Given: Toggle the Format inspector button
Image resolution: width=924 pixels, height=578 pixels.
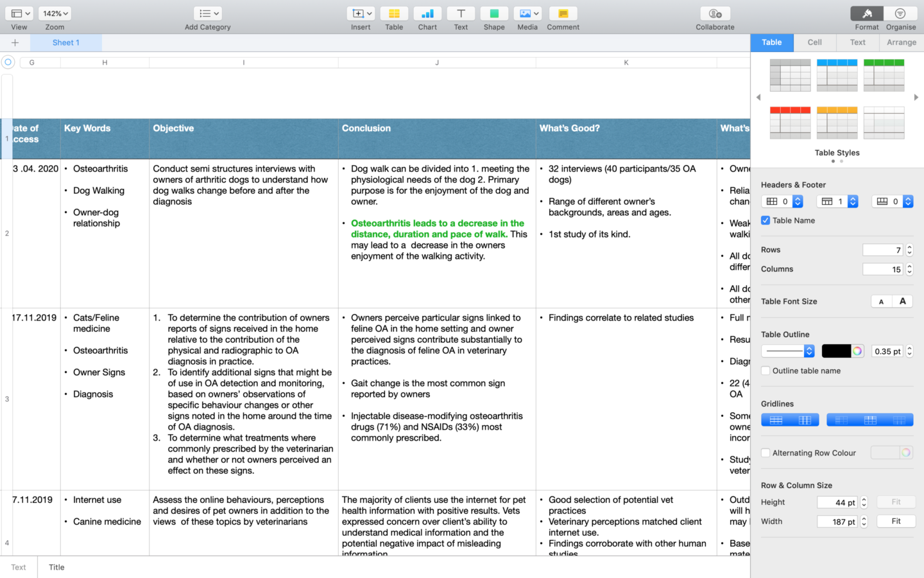Looking at the screenshot, I should click(x=867, y=13).
